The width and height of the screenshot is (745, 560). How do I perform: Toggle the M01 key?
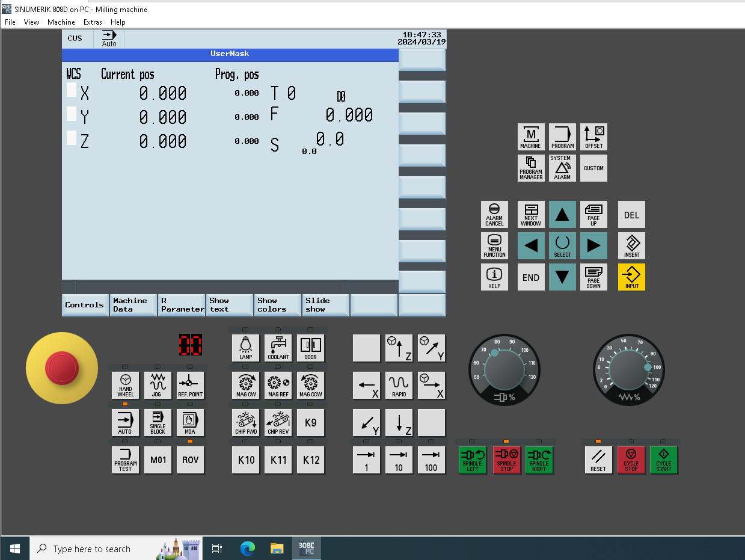[x=158, y=460]
